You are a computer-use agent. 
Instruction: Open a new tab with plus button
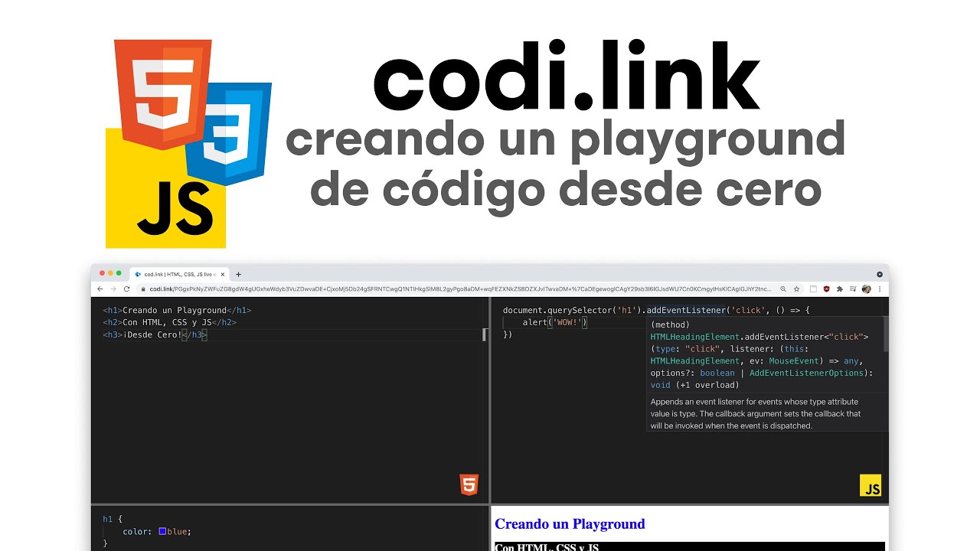(238, 274)
